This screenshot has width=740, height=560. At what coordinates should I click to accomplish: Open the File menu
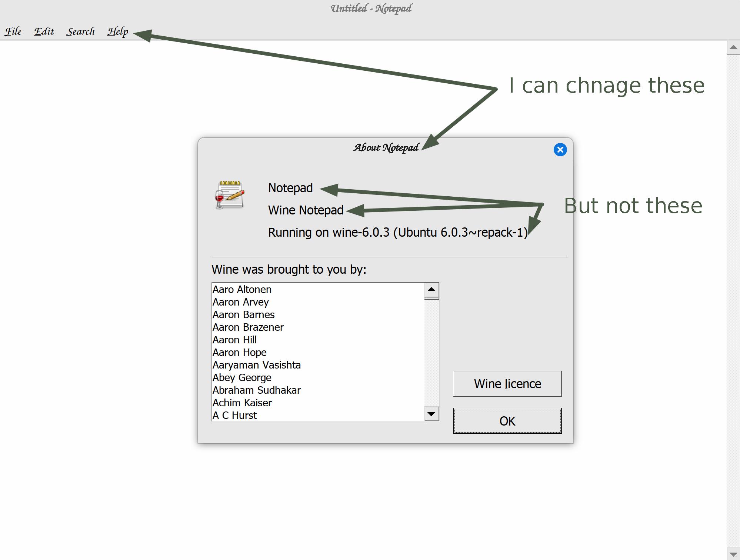[13, 31]
